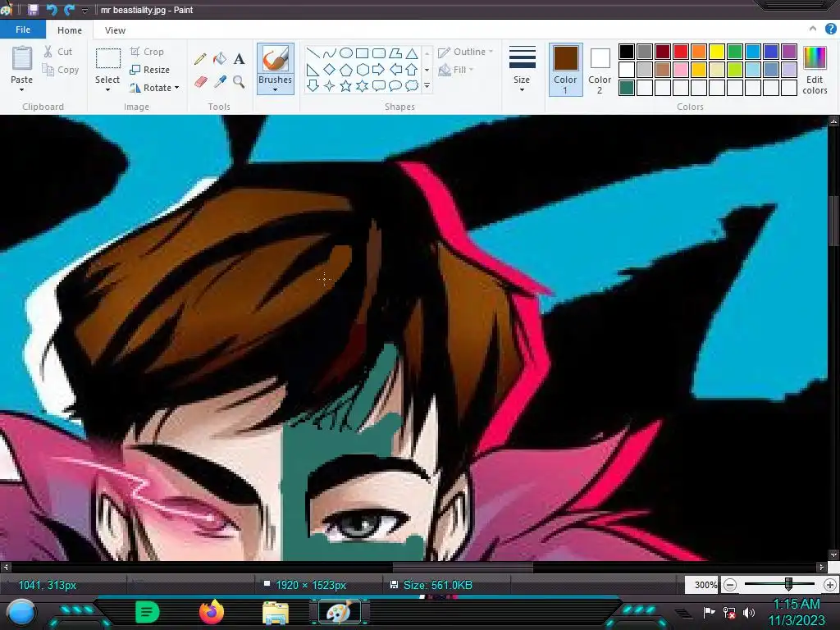This screenshot has height=630, width=840.
Task: Choose the Down arrow shape
Action: (x=313, y=85)
